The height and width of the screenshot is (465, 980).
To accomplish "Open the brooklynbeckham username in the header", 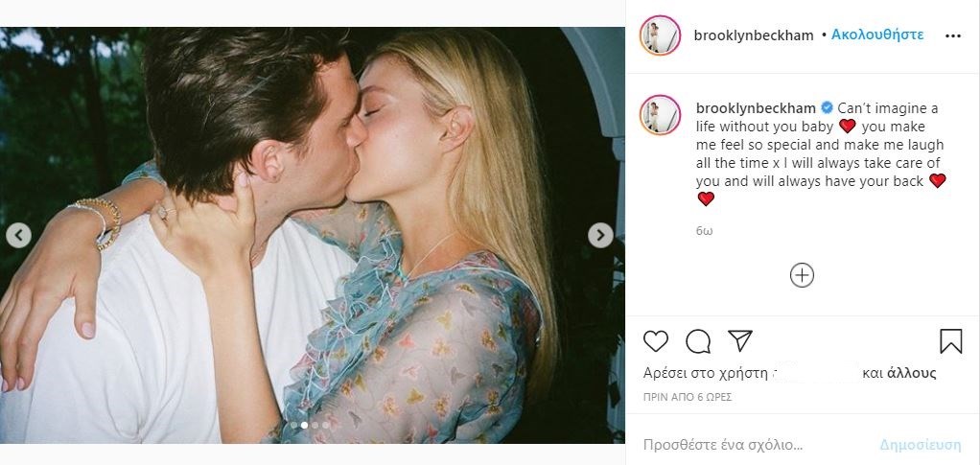I will [x=753, y=35].
